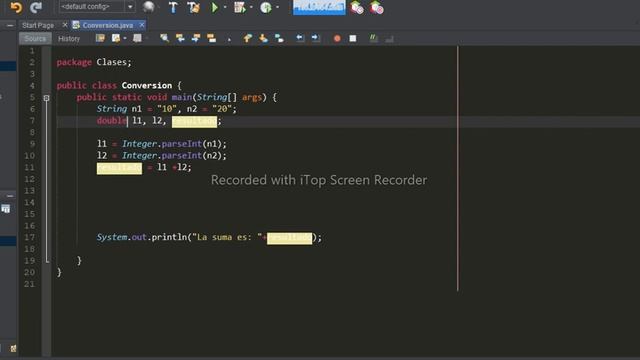Toggle rectangular selection mode
Viewport: 640px width, 360px height.
point(229,39)
